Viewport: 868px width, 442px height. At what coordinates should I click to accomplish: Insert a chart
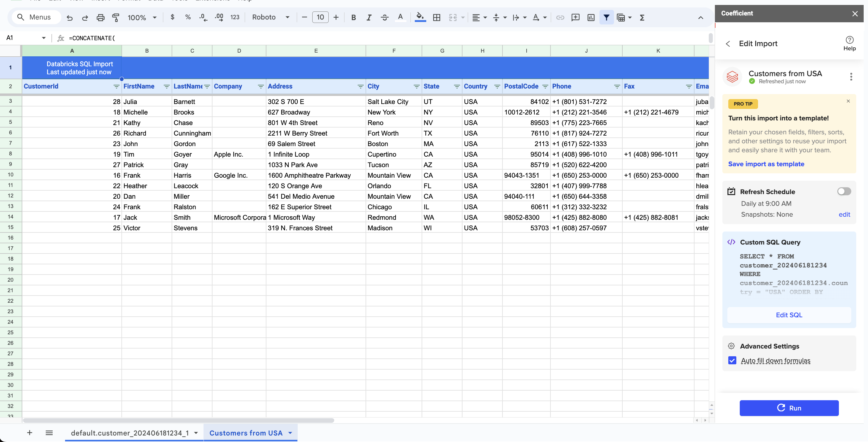tap(591, 18)
